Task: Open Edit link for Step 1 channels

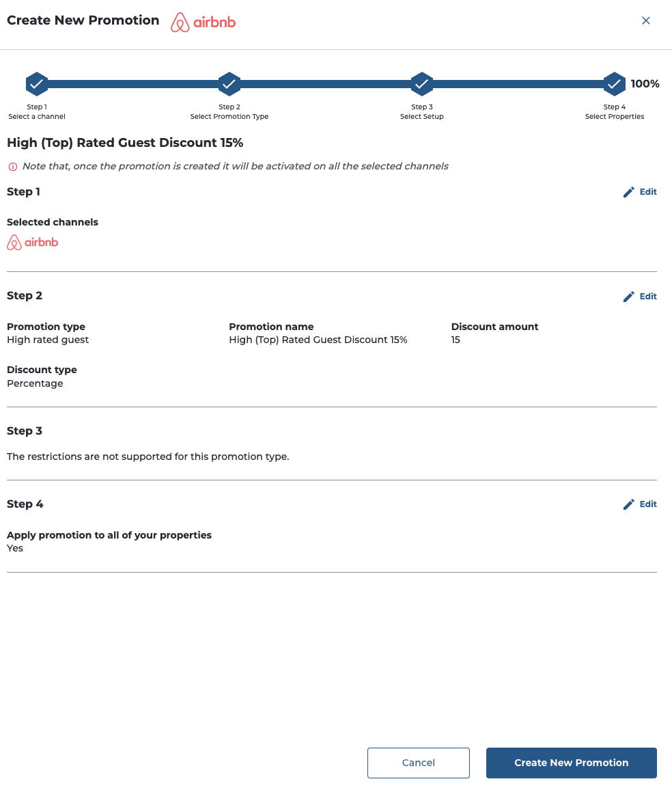Action: (x=648, y=191)
